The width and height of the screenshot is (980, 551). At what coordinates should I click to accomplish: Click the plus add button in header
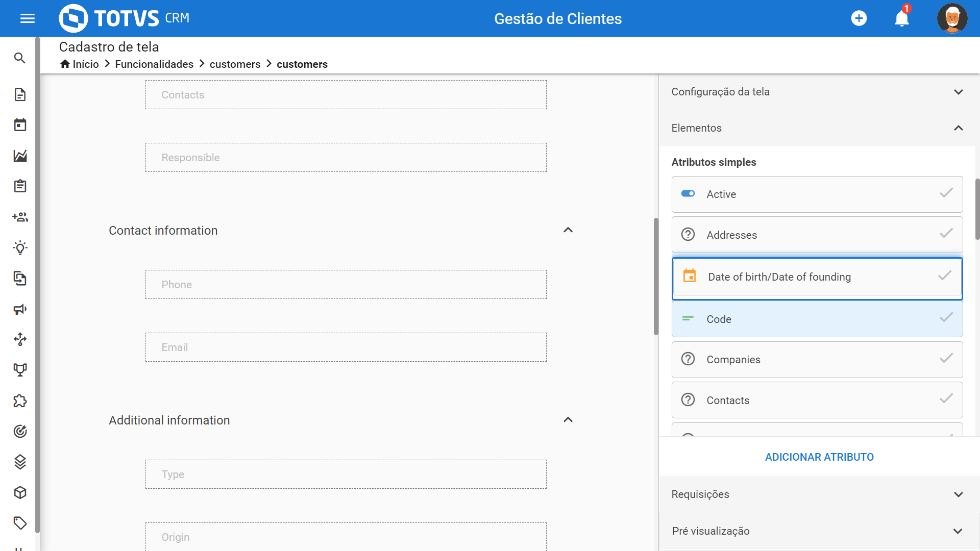pyautogui.click(x=859, y=18)
